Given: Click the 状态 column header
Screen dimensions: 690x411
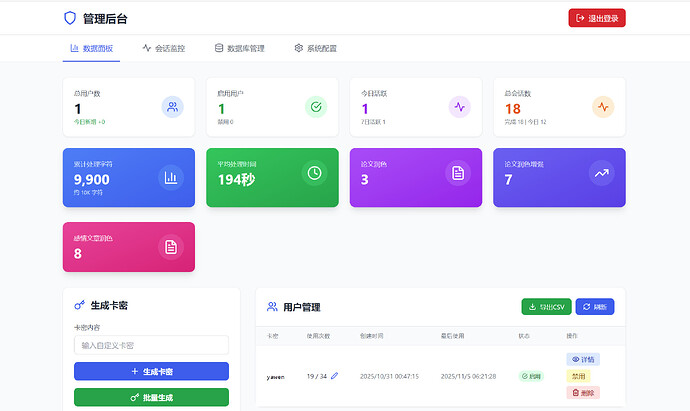Looking at the screenshot, I should [x=524, y=336].
